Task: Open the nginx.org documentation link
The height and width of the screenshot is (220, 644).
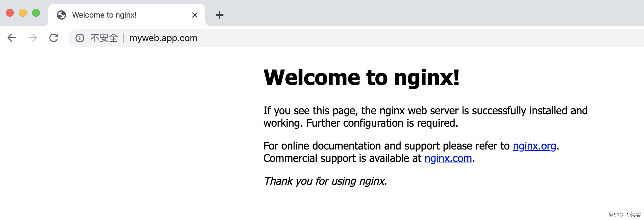Action: click(x=534, y=146)
